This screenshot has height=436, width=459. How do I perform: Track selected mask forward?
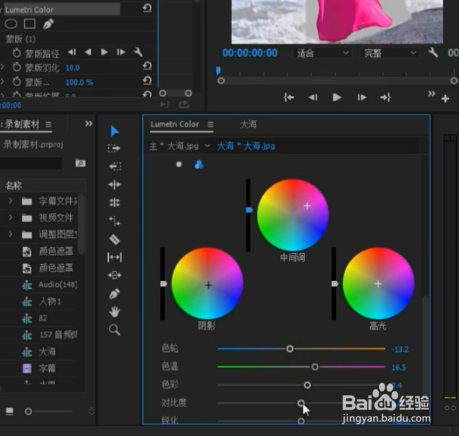click(x=104, y=52)
